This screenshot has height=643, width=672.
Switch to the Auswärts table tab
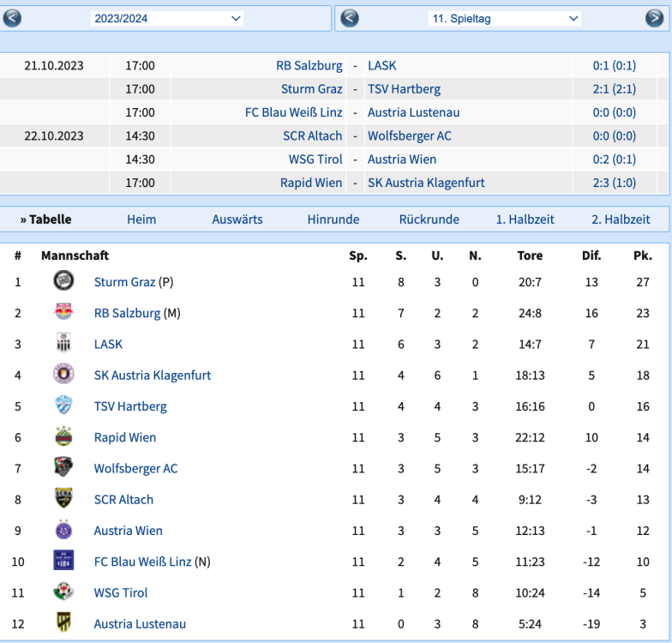point(237,219)
